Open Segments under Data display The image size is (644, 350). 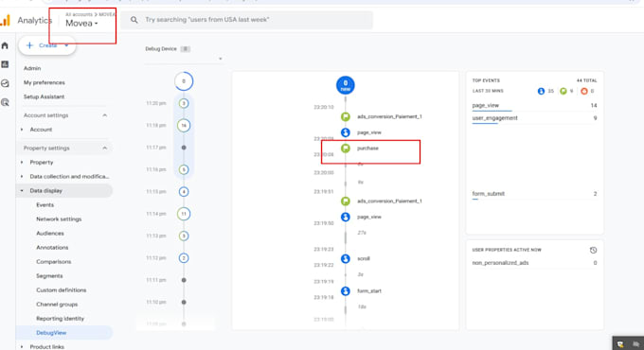pyautogui.click(x=49, y=275)
